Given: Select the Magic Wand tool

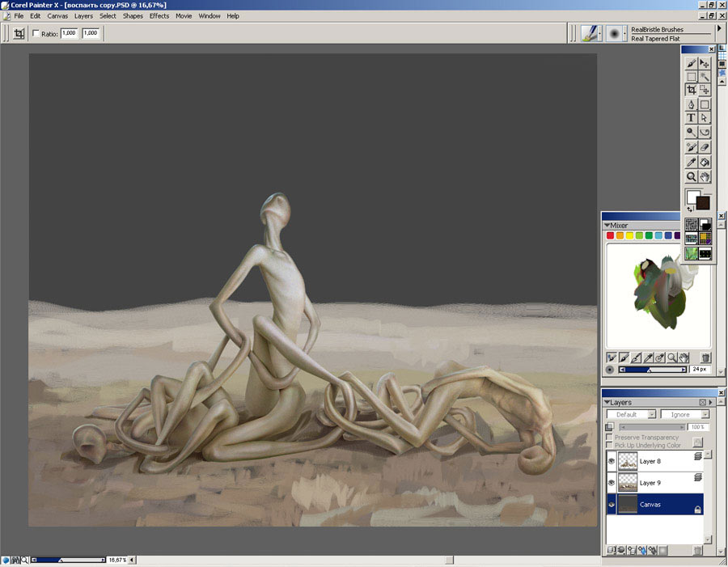Looking at the screenshot, I should point(705,77).
